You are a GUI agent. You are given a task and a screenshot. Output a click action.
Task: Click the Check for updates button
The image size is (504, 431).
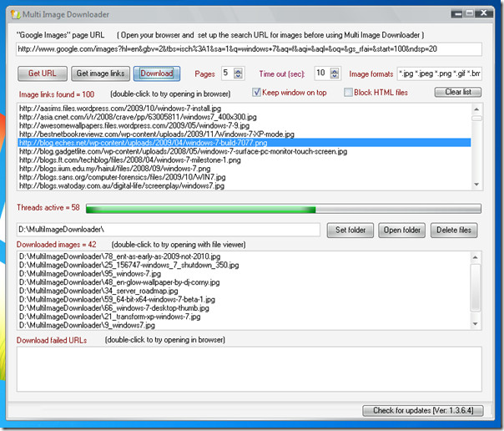tap(422, 410)
